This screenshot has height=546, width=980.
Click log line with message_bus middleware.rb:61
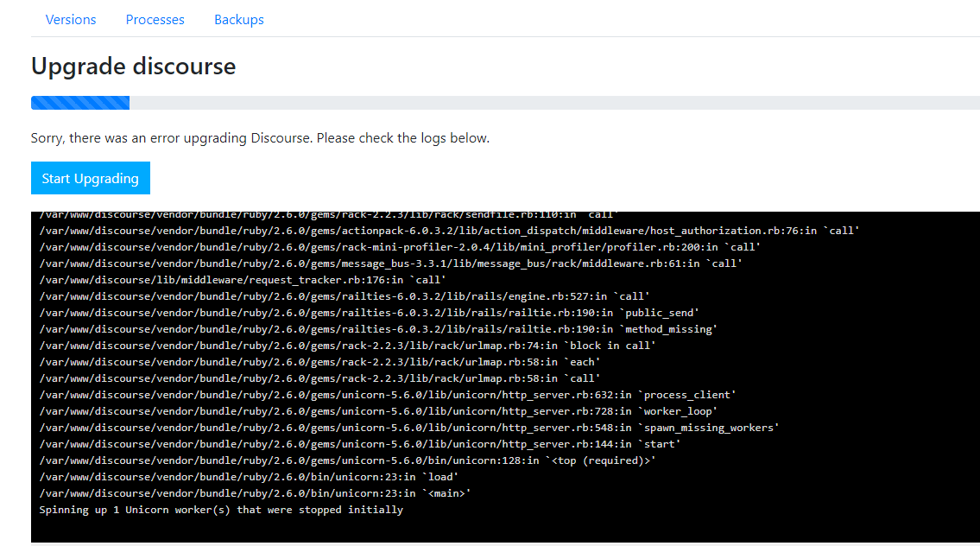[390, 263]
